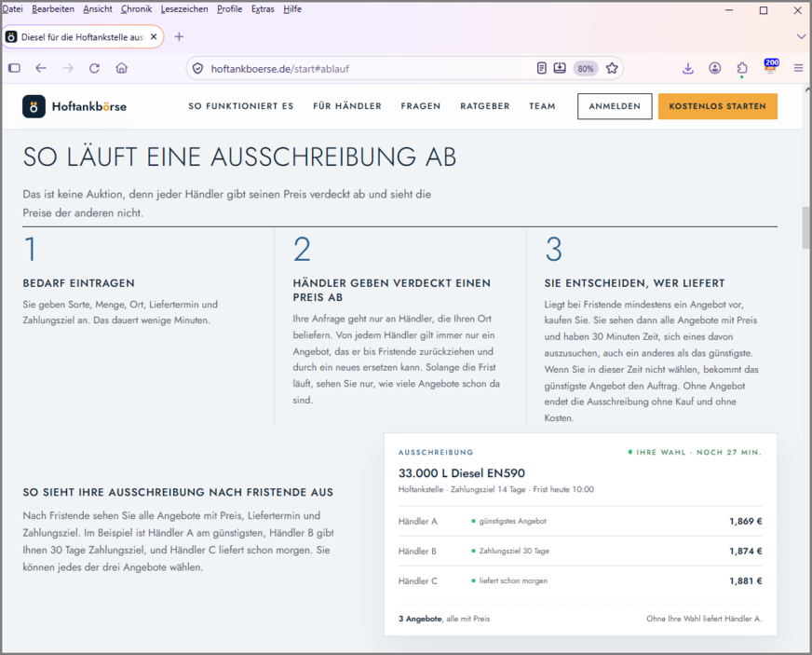Click 'IHRE WAHL - NOCH 27 MIN.' status
The height and width of the screenshot is (655, 812).
pos(695,453)
